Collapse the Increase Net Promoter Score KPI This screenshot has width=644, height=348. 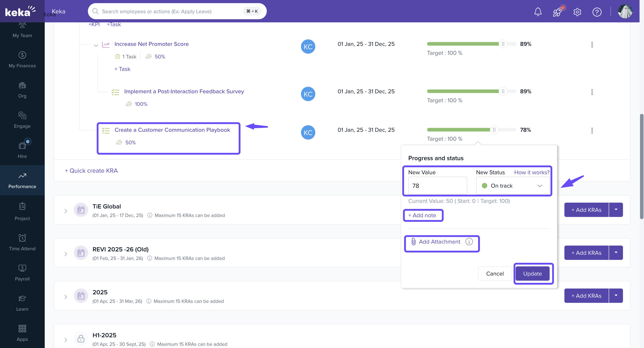click(x=96, y=45)
